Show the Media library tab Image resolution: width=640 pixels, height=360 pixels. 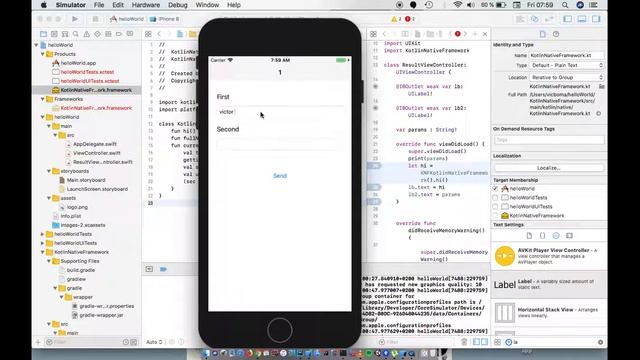click(569, 236)
